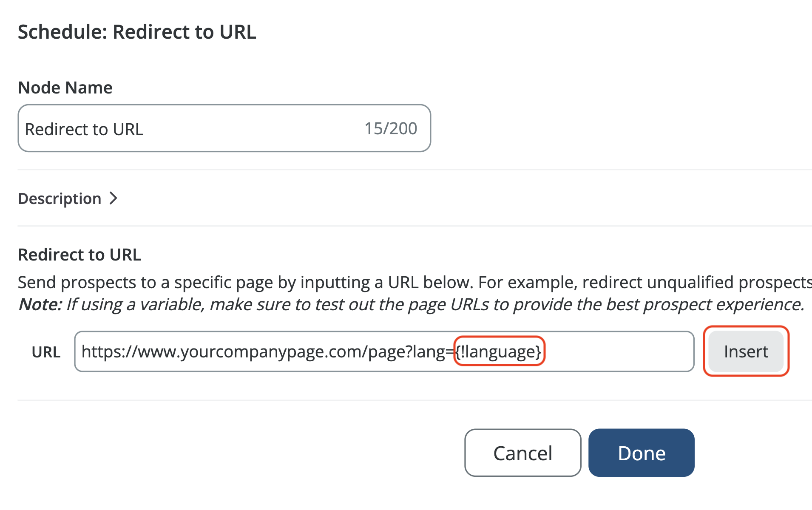Image resolution: width=812 pixels, height=510 pixels.
Task: Click empty space after {!language} in the URL field
Action: tap(616, 351)
